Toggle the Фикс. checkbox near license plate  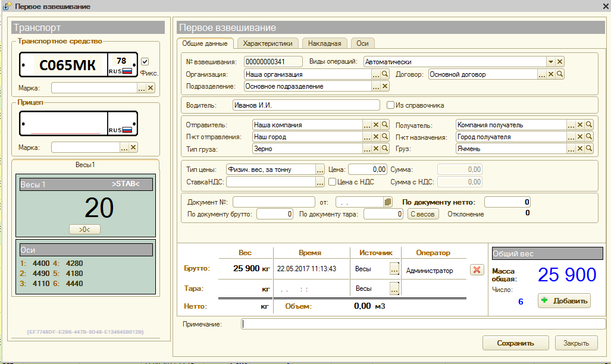click(145, 62)
